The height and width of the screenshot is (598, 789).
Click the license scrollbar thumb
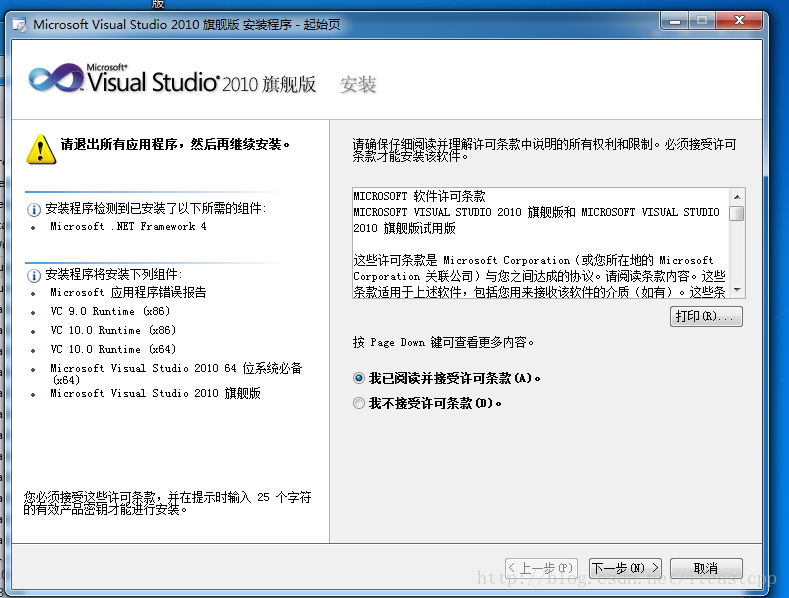pos(737,213)
